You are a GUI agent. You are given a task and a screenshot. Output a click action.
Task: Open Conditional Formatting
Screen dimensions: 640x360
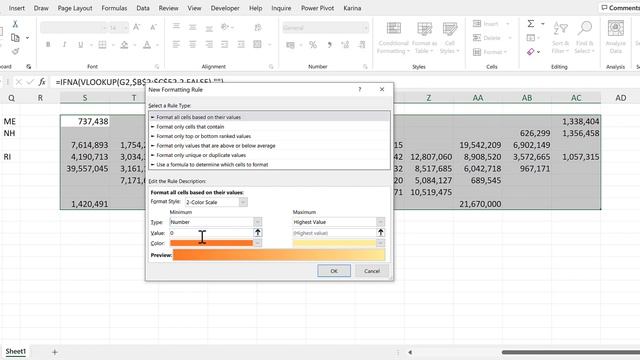click(x=393, y=38)
